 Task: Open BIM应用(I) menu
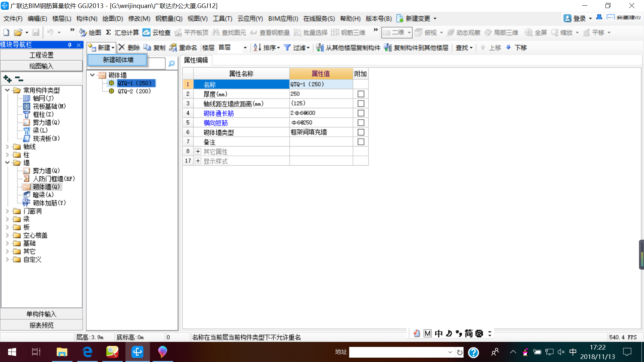pyautogui.click(x=283, y=18)
